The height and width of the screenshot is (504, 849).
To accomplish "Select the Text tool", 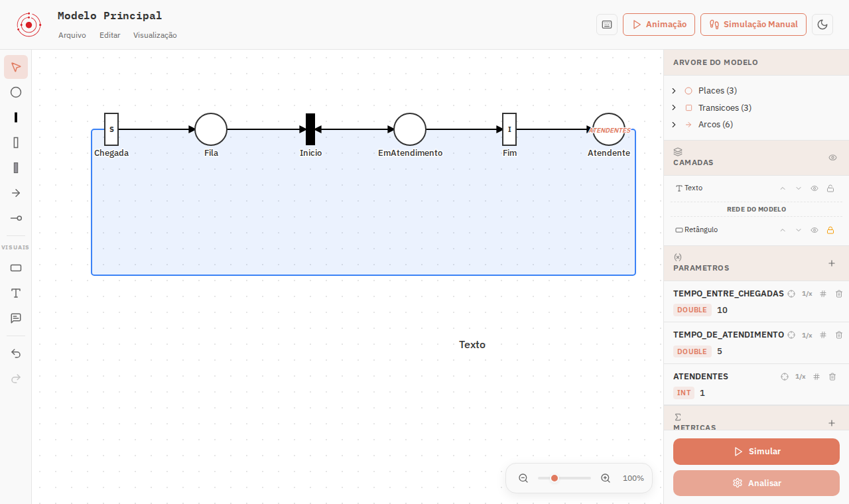I will 16,293.
